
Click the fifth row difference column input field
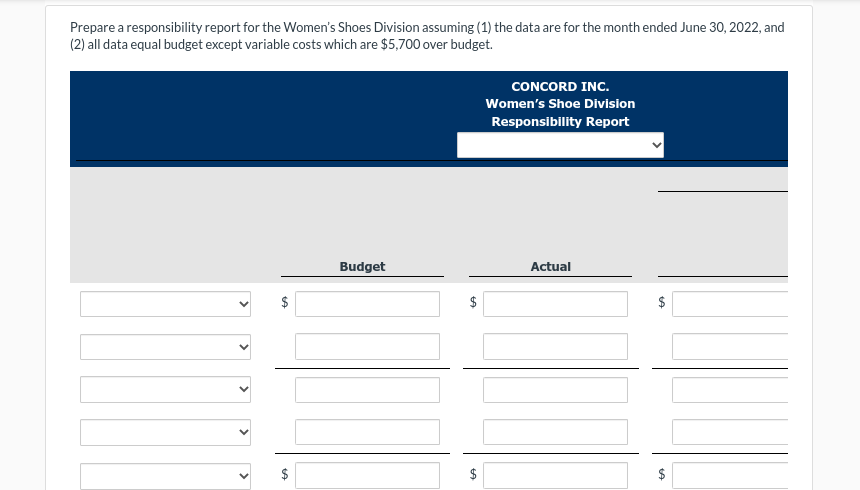click(x=730, y=476)
